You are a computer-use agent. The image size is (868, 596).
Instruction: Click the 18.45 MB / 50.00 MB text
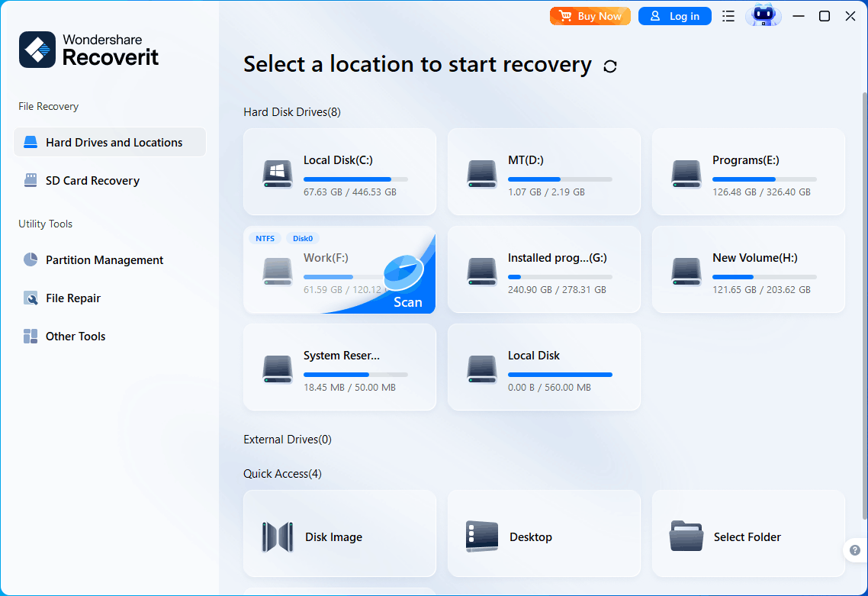[x=349, y=387]
